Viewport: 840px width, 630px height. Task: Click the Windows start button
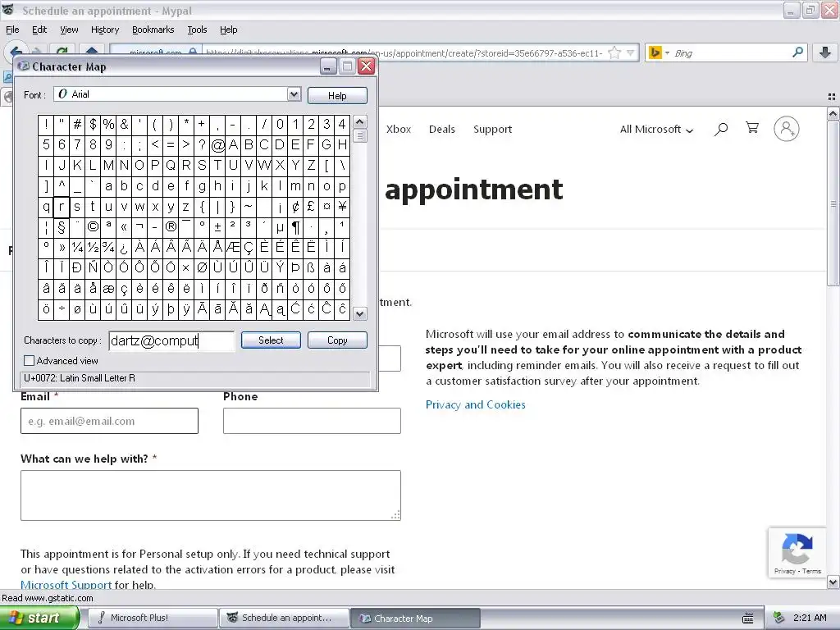coord(39,618)
